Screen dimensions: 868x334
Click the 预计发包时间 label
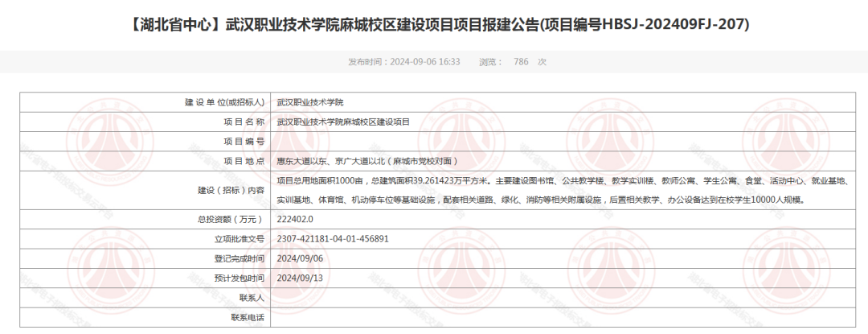240,278
